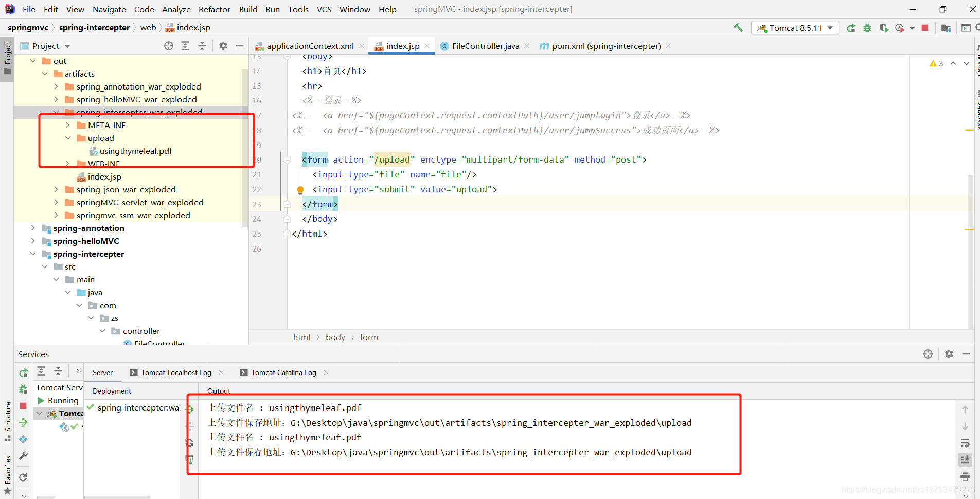Switch to the Tomcat Localhost Log tab
This screenshot has height=499, width=980.
coord(176,372)
